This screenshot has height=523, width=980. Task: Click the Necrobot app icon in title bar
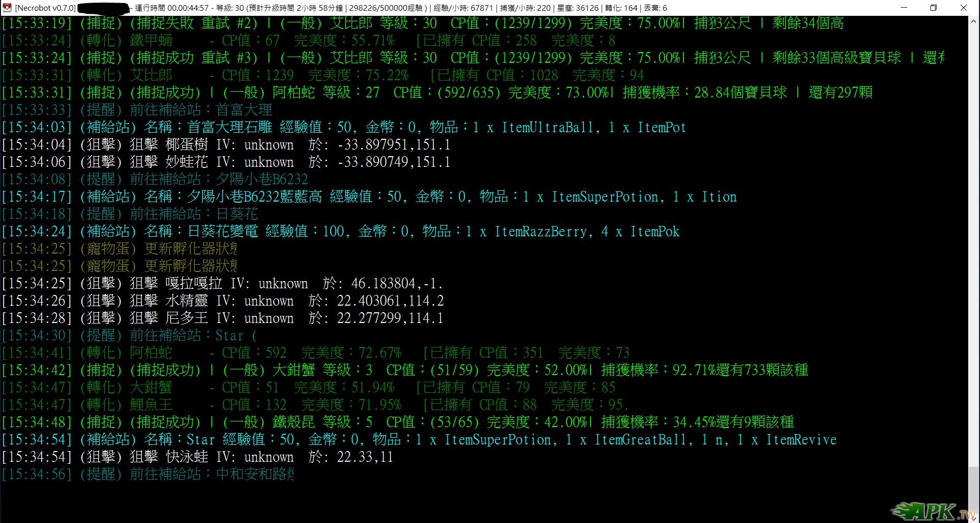tap(7, 8)
